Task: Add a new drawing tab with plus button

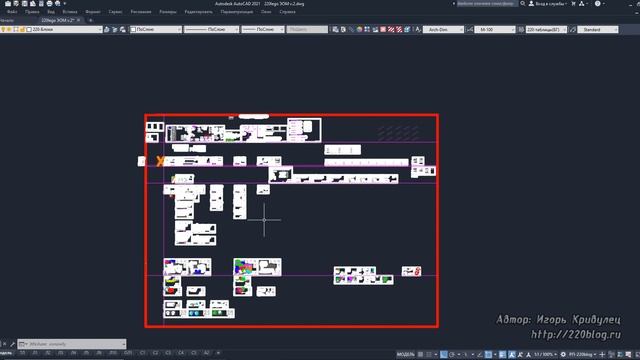Action: tap(91, 20)
